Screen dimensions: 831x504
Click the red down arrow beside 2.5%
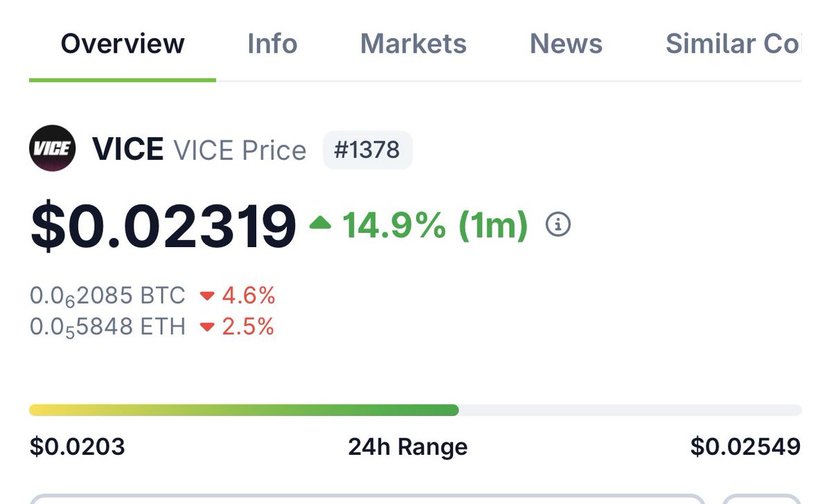[206, 327]
